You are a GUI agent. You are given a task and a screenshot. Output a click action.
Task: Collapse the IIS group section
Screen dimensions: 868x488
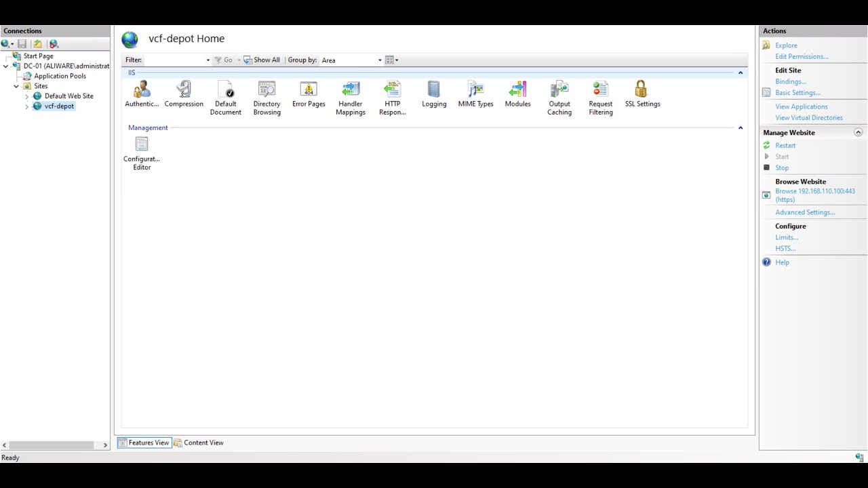[741, 73]
